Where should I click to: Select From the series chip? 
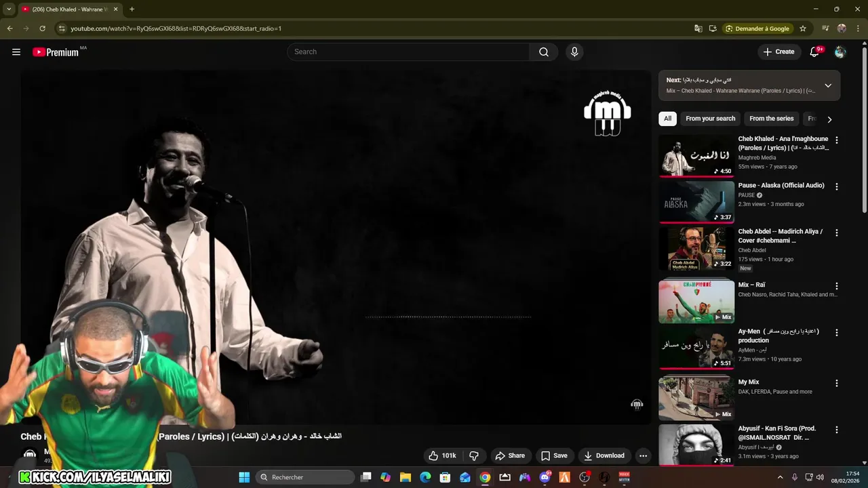tap(771, 119)
